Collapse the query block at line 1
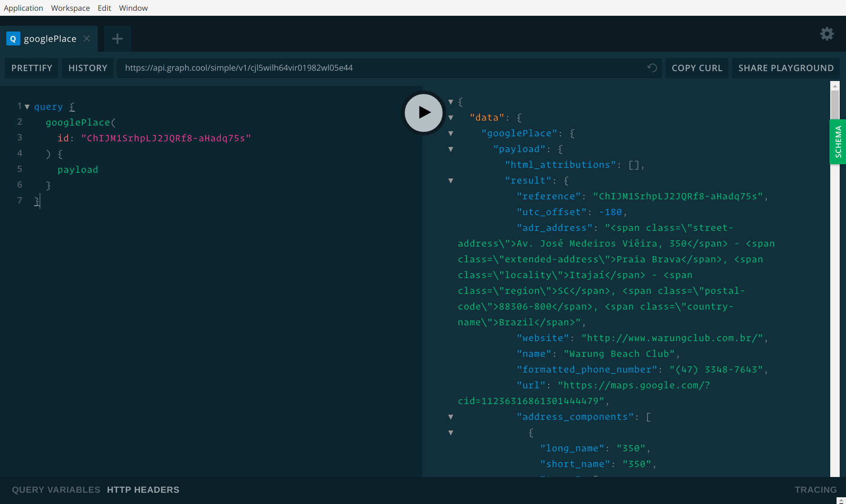 tap(27, 107)
